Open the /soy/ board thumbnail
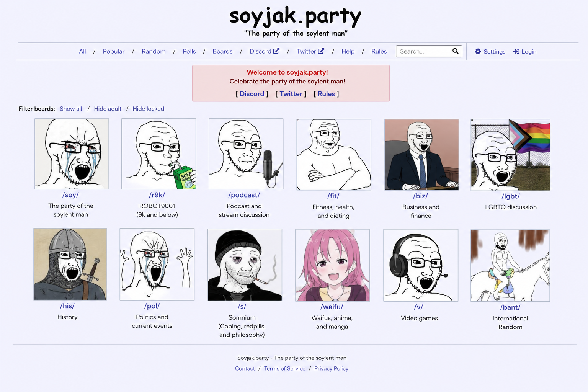This screenshot has width=588, height=392. 72,154
